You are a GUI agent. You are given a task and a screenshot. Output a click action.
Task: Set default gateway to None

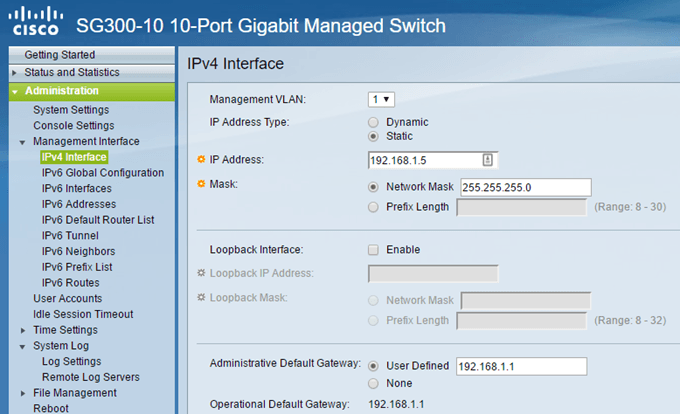(x=373, y=384)
